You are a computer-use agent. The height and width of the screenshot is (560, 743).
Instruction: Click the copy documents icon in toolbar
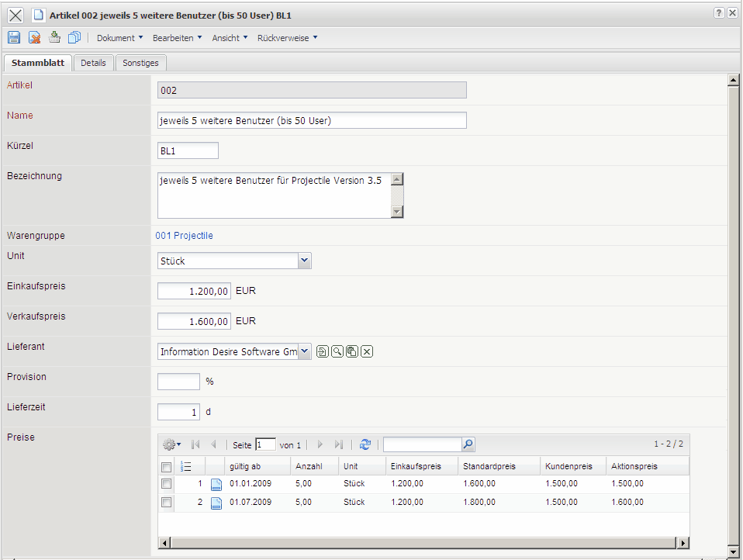(74, 37)
